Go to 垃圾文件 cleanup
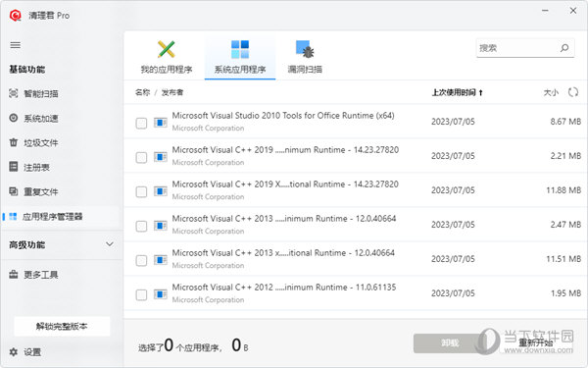Screen dimensions: 588x368 [x=60, y=142]
